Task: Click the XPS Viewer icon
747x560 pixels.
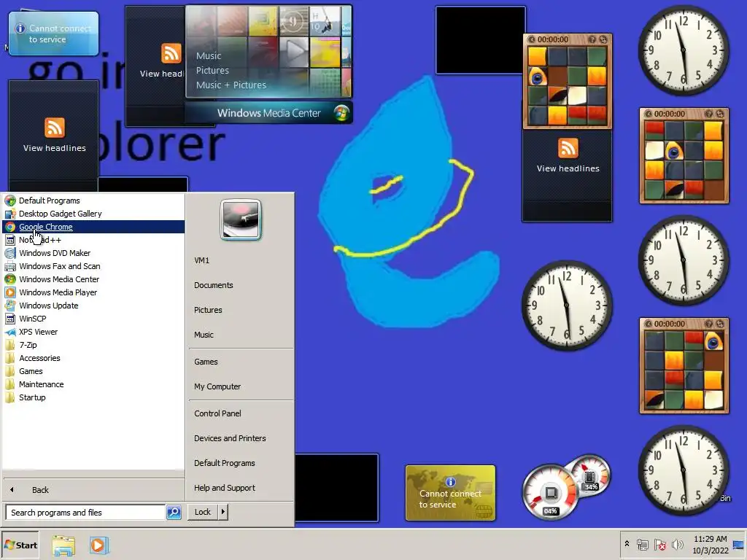Action: coord(10,332)
